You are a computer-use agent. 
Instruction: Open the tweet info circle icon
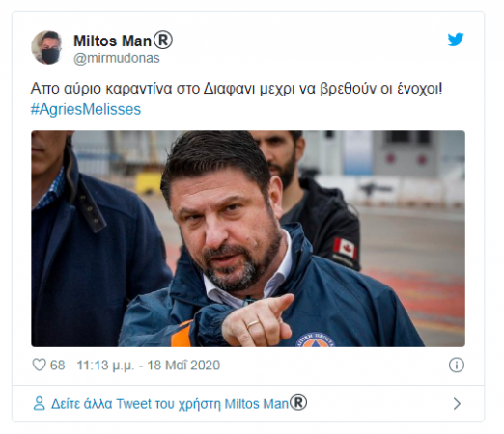(457, 365)
